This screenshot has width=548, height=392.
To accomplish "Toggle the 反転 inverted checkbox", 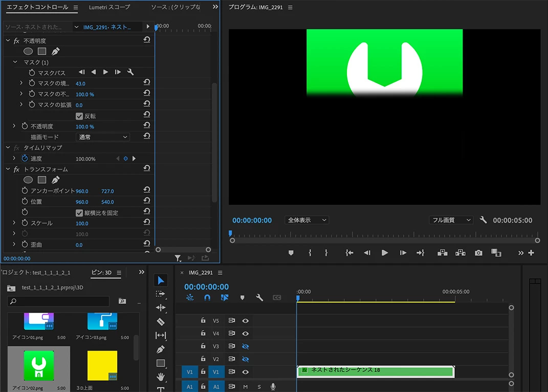I will pos(79,116).
